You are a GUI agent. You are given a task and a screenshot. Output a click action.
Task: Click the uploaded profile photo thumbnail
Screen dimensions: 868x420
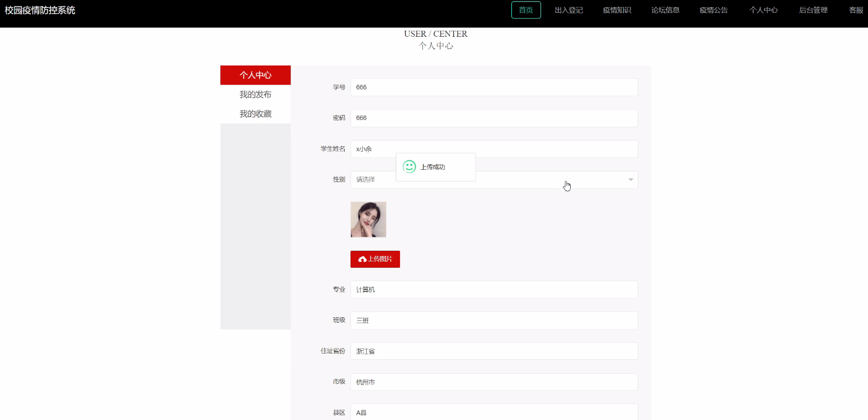coord(368,219)
